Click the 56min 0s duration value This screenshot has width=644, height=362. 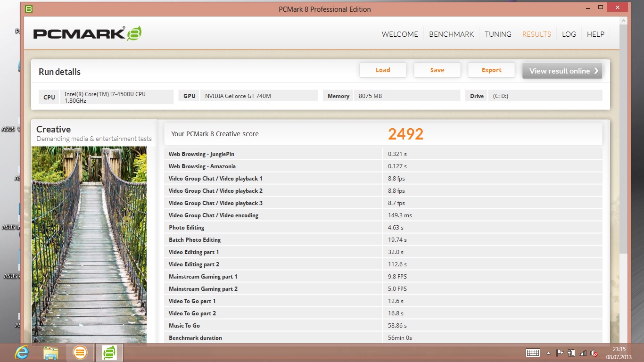pyautogui.click(x=400, y=338)
